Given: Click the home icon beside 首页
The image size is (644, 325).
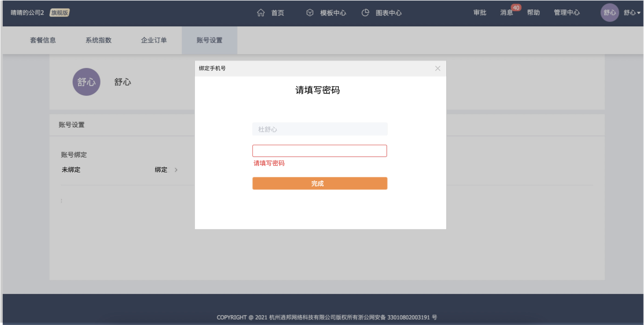Looking at the screenshot, I should [x=261, y=13].
